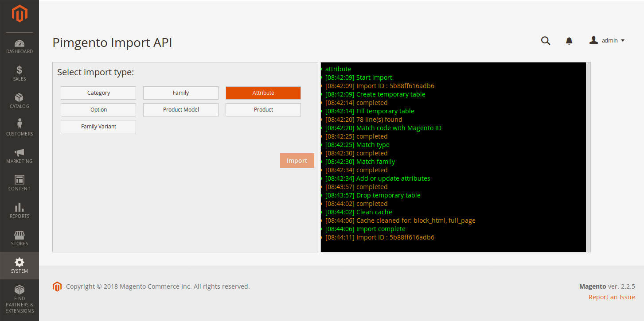The height and width of the screenshot is (321, 644).
Task: Click log line '[08:44:11] Import ID : 5b88ff616adb6'
Action: pos(380,237)
